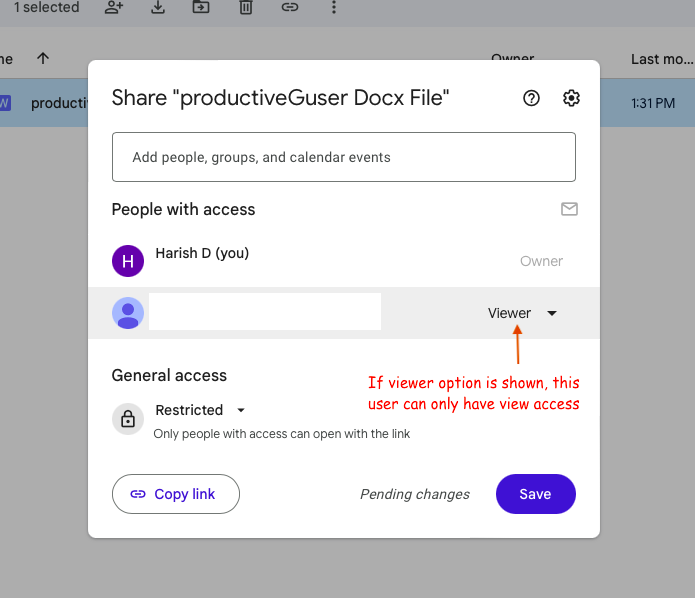Screen dimensions: 695x598
Task: Click Harish D's purple avatar
Action: coord(128,261)
